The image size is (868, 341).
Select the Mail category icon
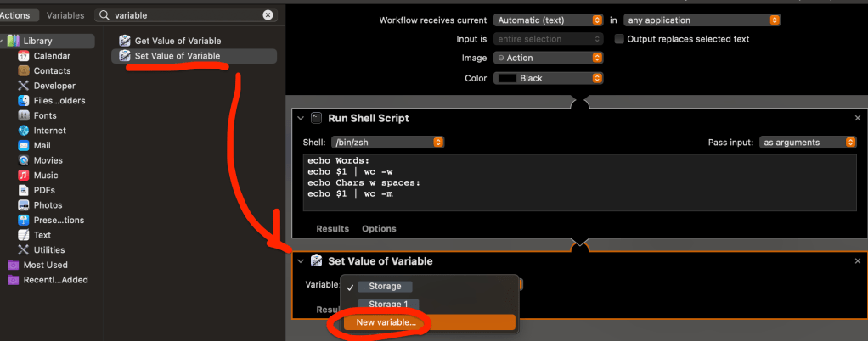pos(24,146)
